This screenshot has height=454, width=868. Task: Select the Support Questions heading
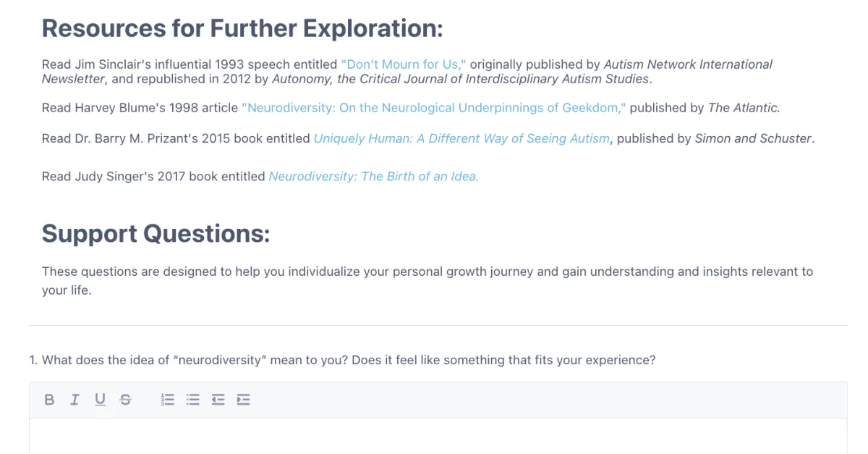coord(156,234)
